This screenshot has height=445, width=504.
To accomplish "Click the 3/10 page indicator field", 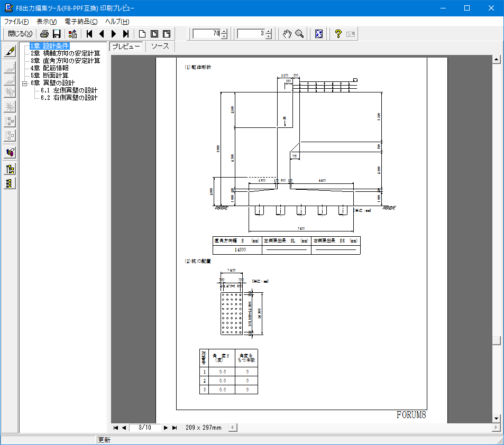I will pos(145,428).
